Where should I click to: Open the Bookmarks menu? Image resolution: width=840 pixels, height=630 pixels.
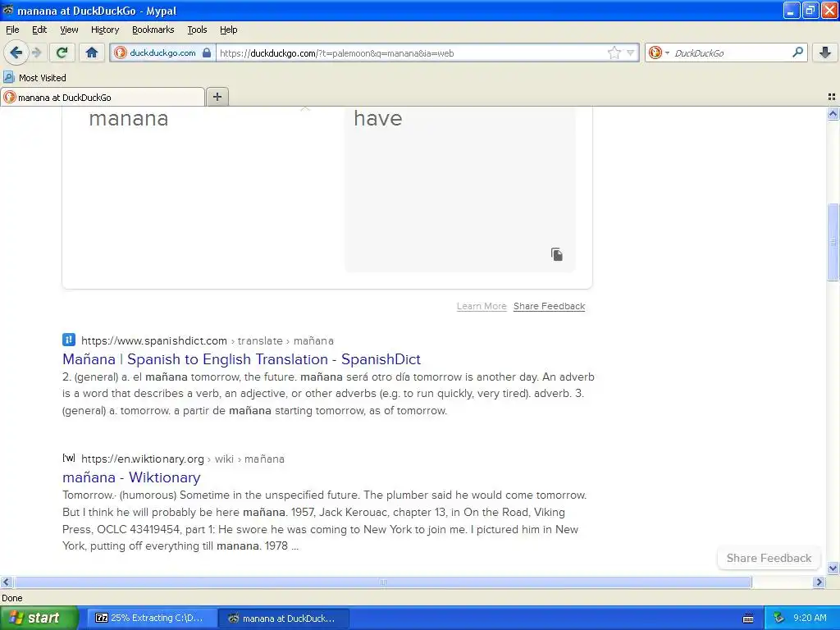pos(153,30)
